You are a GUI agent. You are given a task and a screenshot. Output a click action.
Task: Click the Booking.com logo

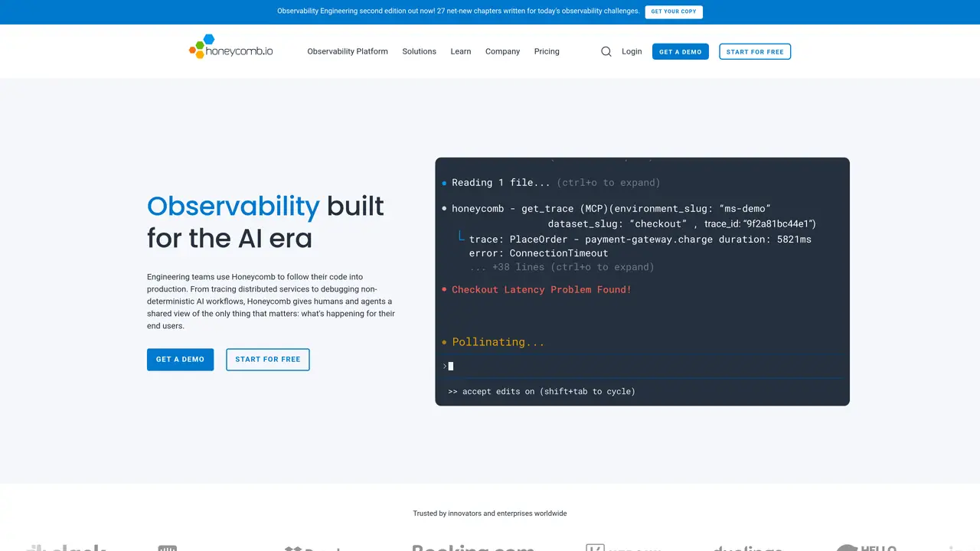[473, 548]
